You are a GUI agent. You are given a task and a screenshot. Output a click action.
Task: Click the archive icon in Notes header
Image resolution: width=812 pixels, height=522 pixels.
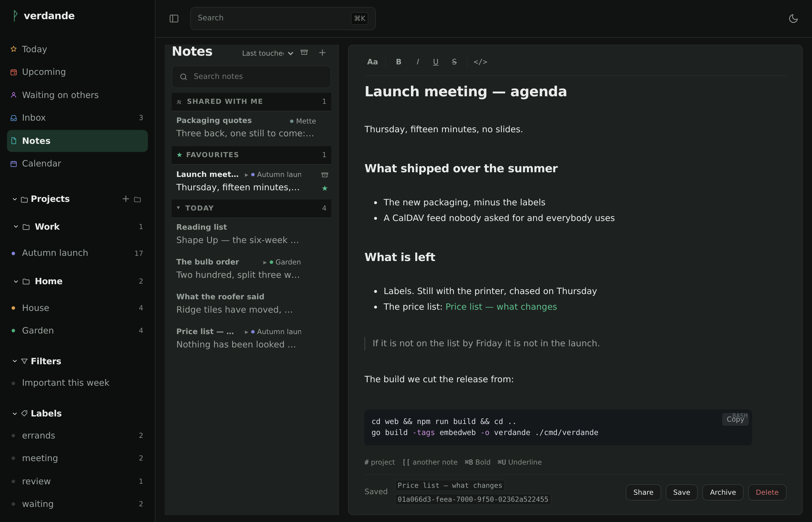click(304, 52)
